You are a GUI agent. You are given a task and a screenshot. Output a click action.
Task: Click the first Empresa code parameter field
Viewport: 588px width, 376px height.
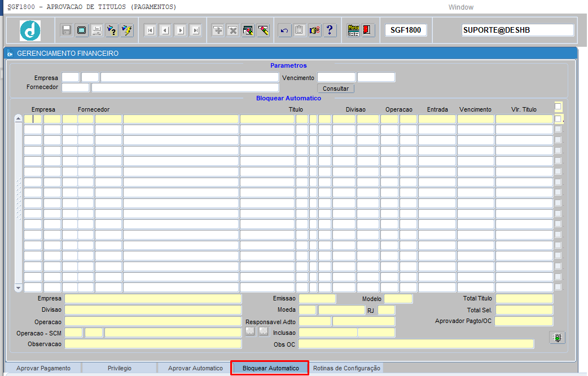point(71,78)
